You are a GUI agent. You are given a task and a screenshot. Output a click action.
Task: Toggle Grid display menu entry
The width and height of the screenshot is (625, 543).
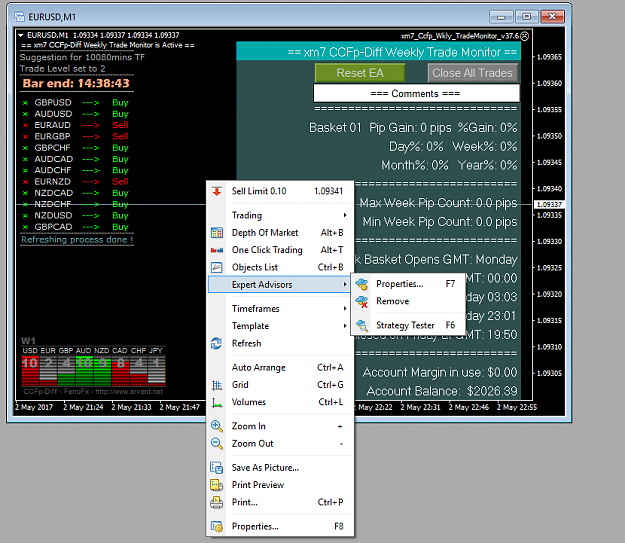[x=280, y=385]
